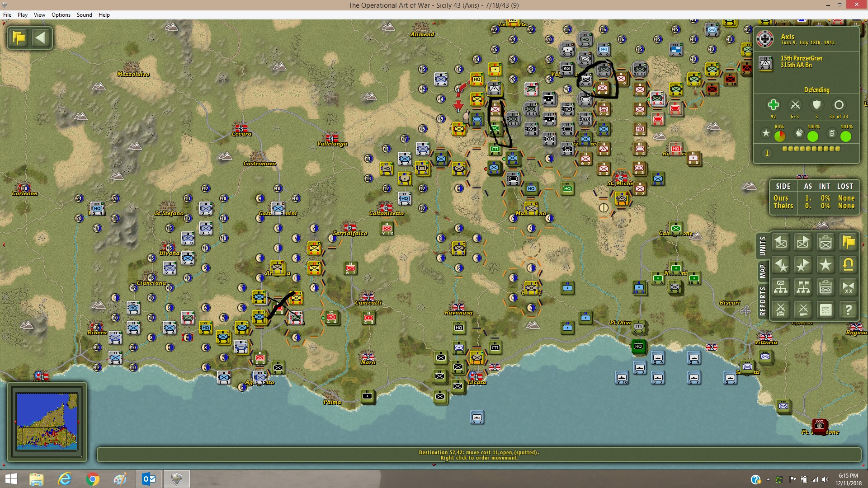Click the fuel can supply icon
This screenshot has width=868, height=488.
[832, 133]
